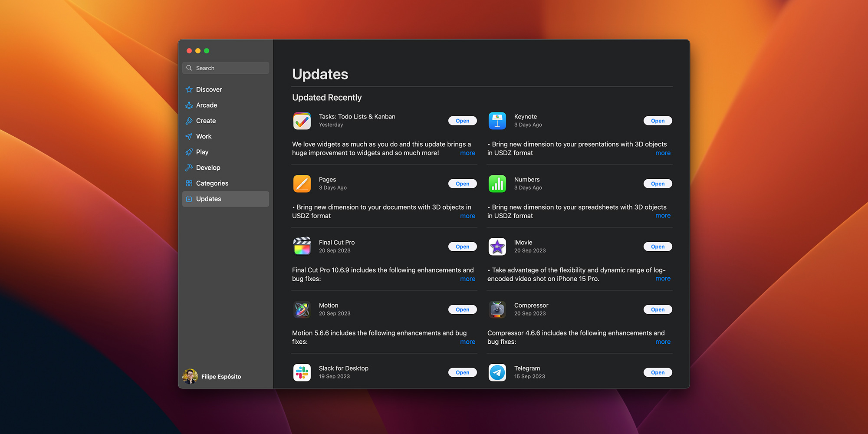Show more of the Motion update notes
Viewport: 868px width, 434px height.
coord(467,342)
